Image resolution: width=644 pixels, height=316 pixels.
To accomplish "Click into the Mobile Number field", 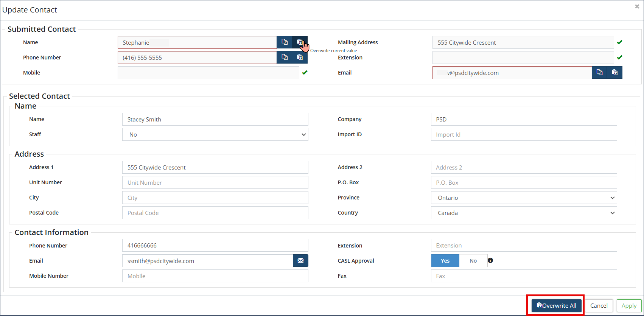I will tap(215, 276).
